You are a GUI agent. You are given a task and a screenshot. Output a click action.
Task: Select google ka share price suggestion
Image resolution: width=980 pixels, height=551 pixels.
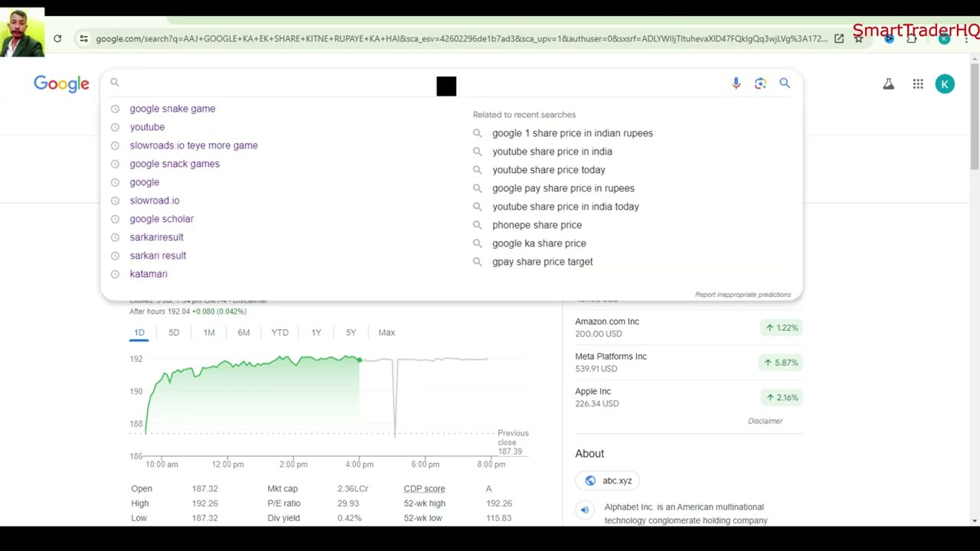pos(539,243)
